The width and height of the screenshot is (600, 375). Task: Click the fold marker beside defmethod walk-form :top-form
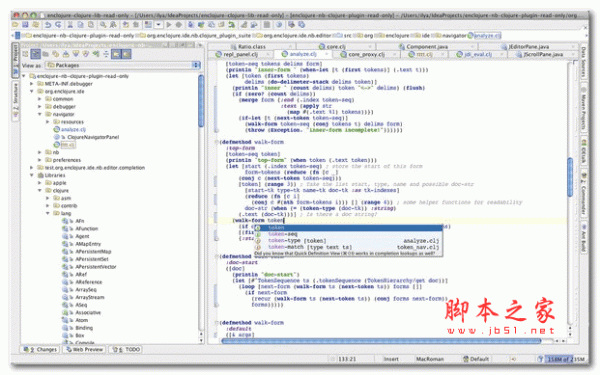(x=217, y=142)
